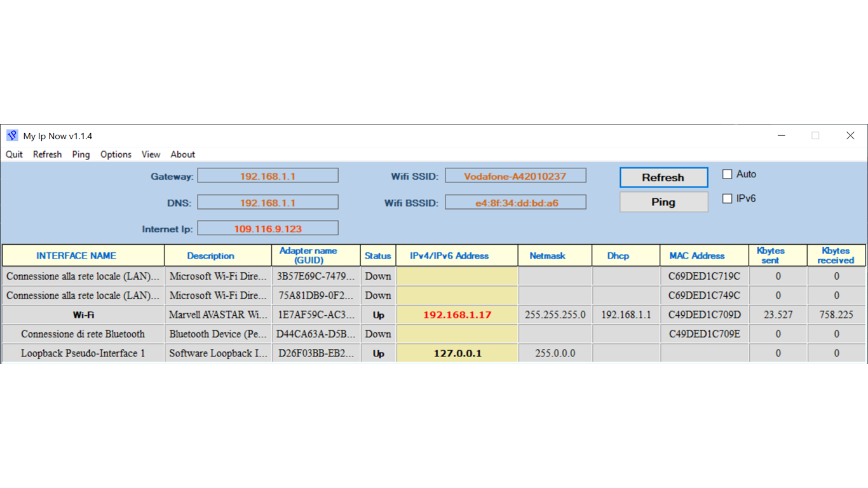The image size is (868, 488).
Task: Open the View menu
Action: coord(151,154)
